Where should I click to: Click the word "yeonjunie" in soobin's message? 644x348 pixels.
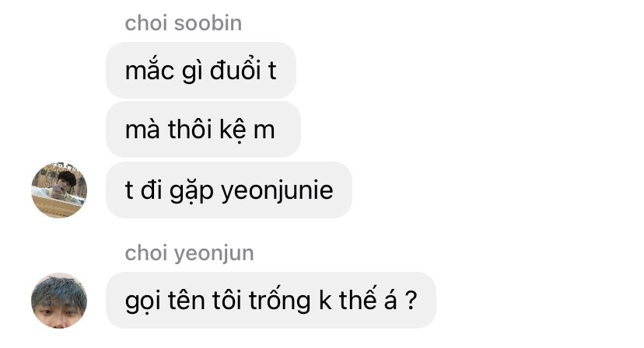click(x=277, y=191)
